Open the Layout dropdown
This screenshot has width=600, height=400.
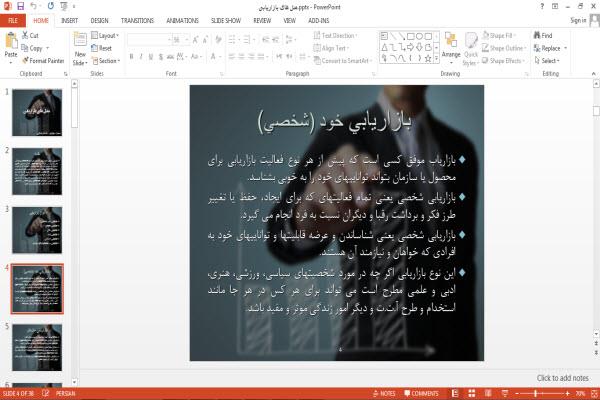[105, 36]
